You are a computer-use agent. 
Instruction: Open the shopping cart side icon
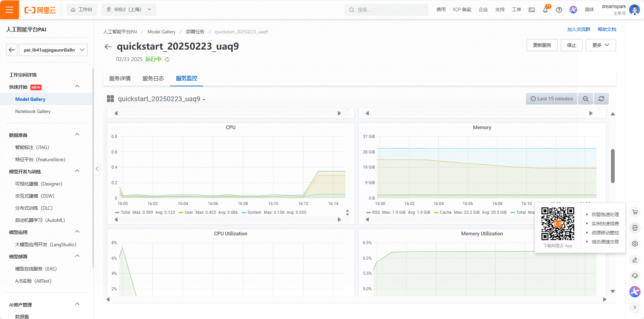pyautogui.click(x=635, y=212)
